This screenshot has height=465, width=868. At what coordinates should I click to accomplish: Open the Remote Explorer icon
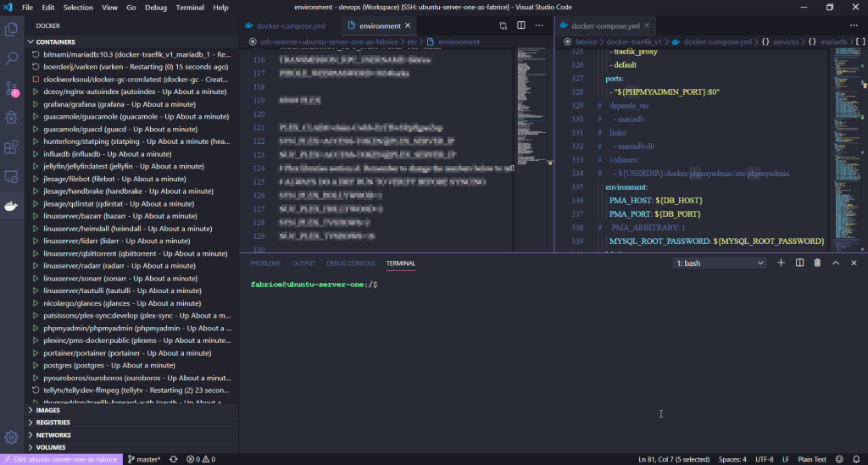coord(12,177)
